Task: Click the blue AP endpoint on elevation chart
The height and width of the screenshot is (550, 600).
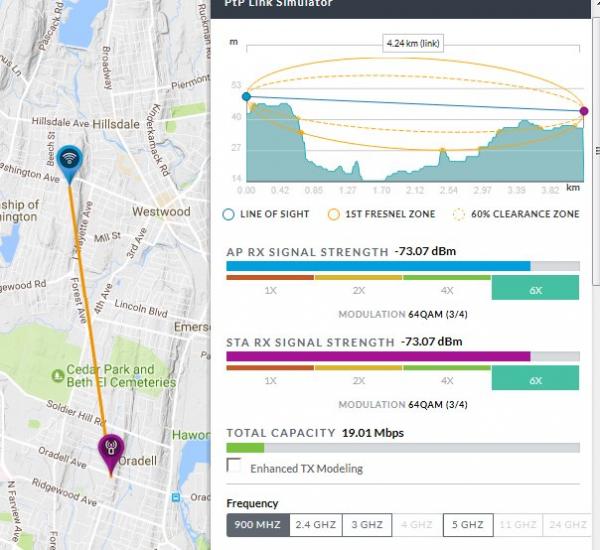Action: [x=246, y=96]
